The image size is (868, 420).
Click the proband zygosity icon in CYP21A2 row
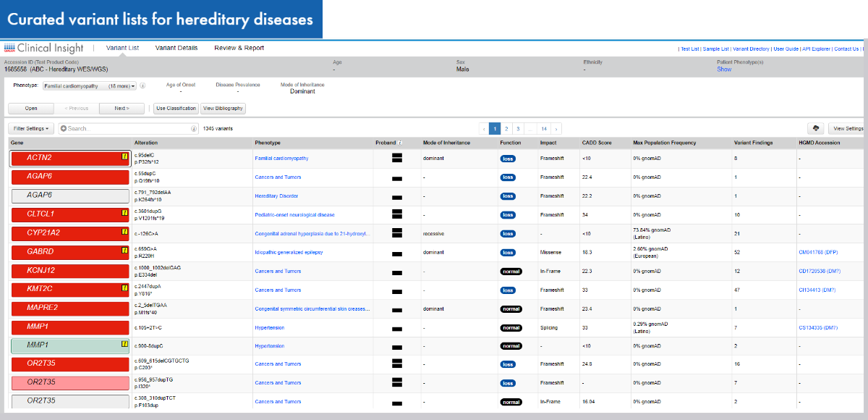click(397, 233)
